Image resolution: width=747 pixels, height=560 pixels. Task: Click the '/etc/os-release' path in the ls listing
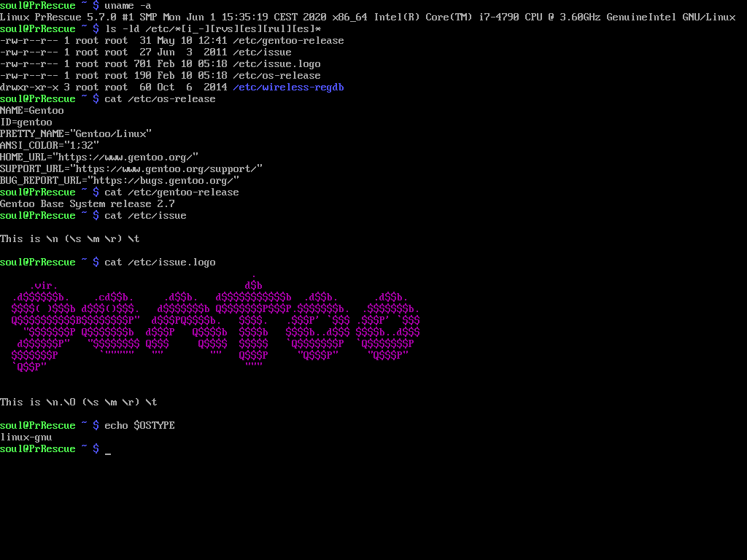tap(276, 76)
